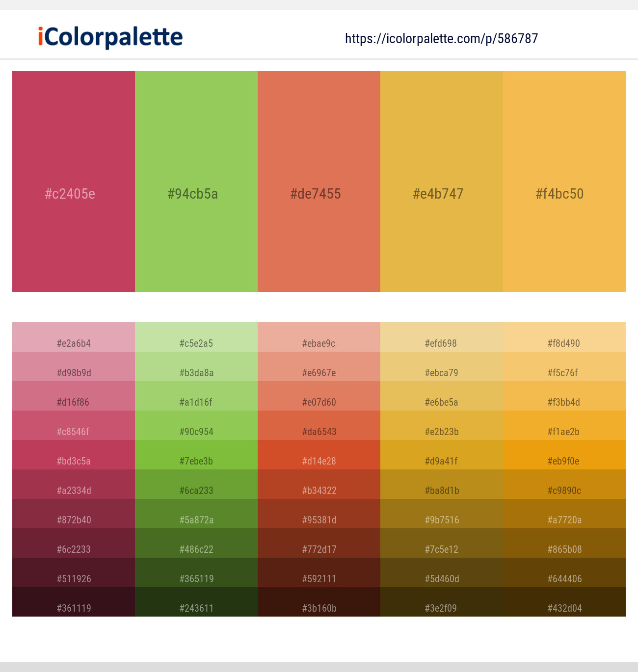The image size is (638, 672).
Task: Click the #361119 darkest maroon shade
Action: point(73,608)
